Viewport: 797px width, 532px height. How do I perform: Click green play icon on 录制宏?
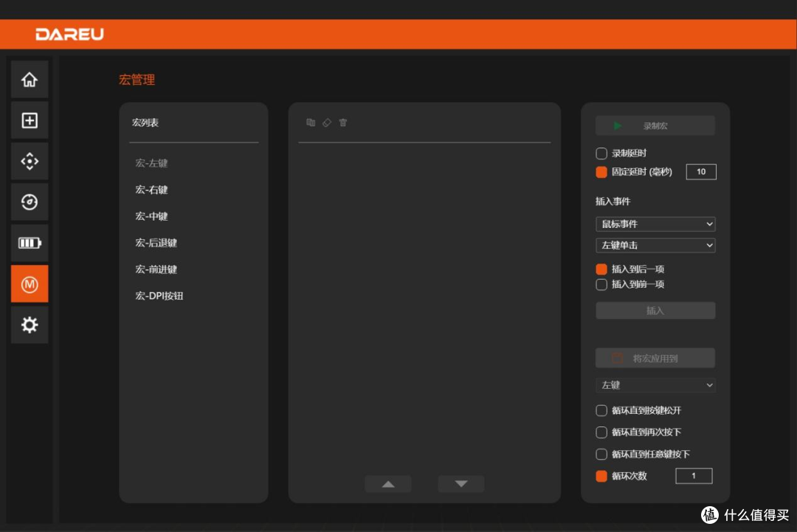[x=617, y=125]
